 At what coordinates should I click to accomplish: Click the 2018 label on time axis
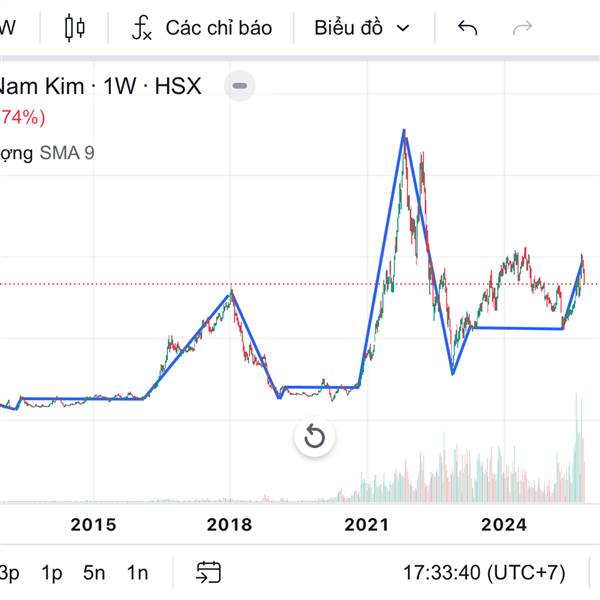[x=229, y=524]
